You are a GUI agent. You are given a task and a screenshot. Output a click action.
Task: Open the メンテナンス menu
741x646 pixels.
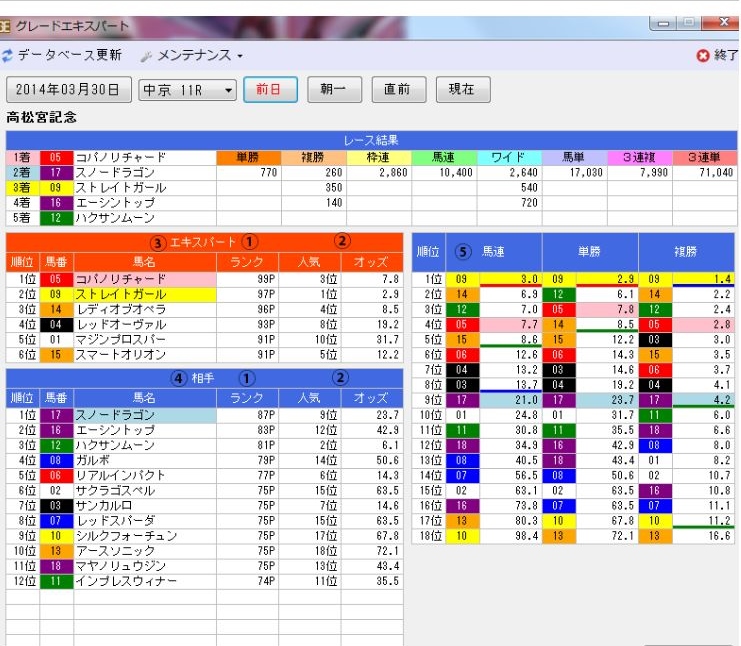coord(199,55)
